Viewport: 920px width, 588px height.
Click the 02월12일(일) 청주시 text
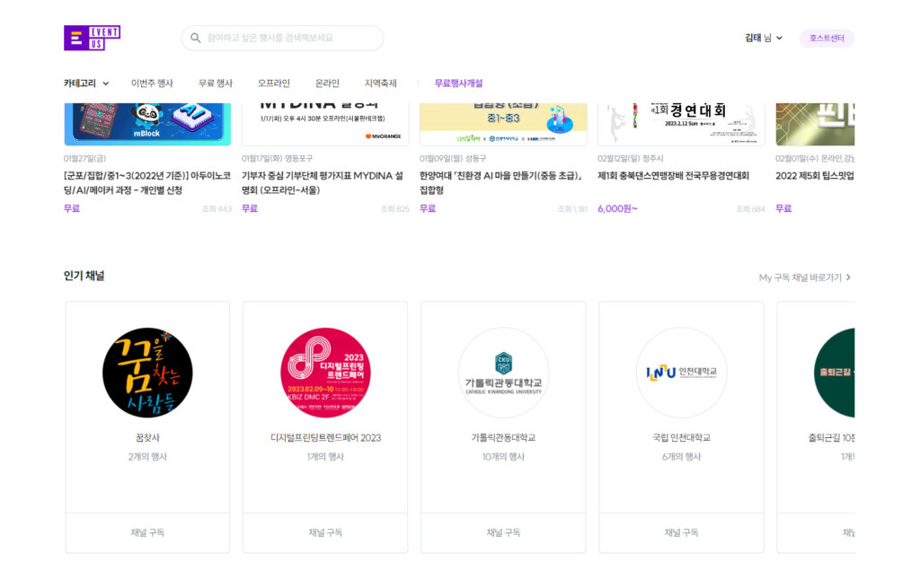coord(630,159)
